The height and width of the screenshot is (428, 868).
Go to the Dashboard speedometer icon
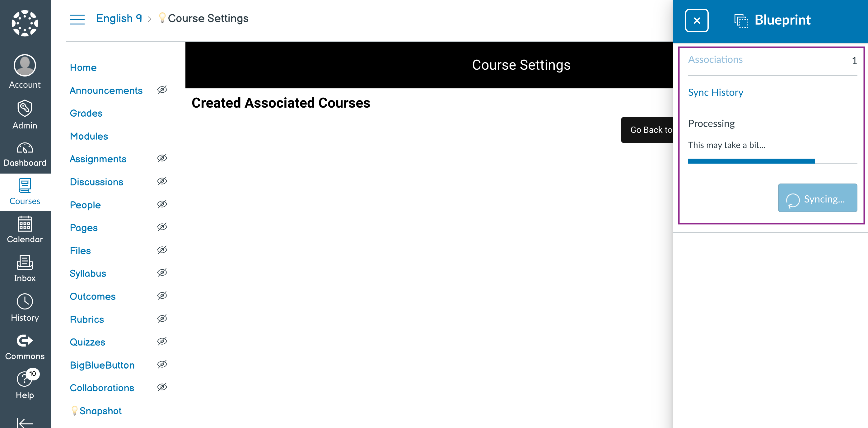[25, 148]
